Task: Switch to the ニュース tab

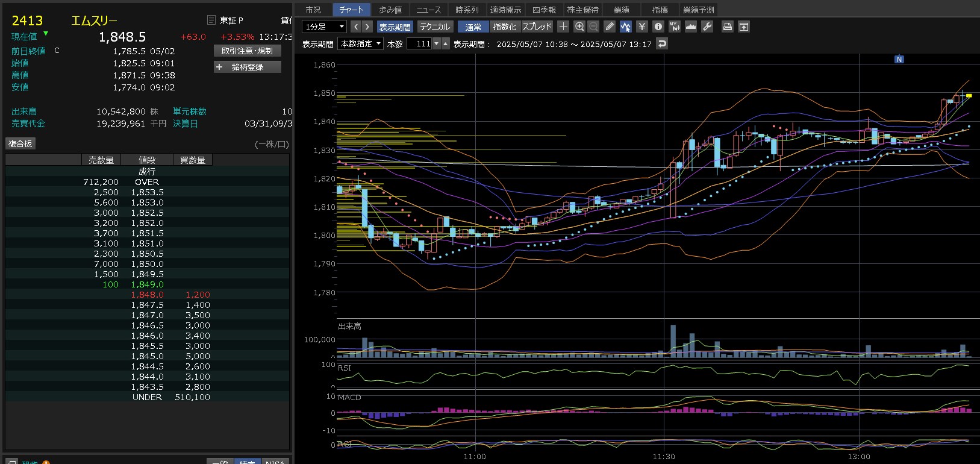Action: tap(429, 10)
